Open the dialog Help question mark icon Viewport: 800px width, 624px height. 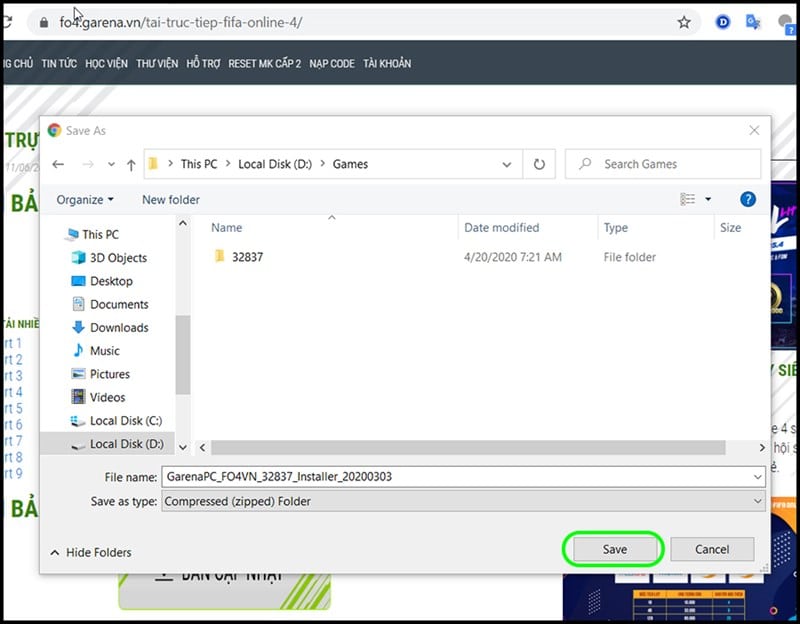(747, 199)
